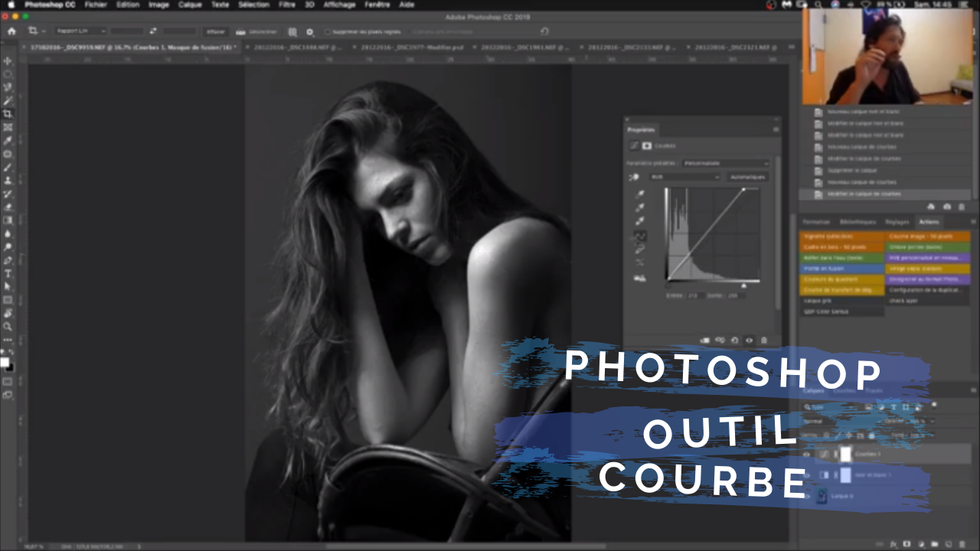Screen dimensions: 980x551
Task: Open crop settings gear
Action: (x=310, y=32)
